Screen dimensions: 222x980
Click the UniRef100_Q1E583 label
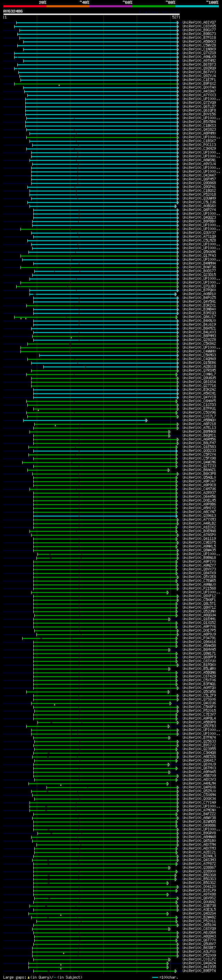point(199,447)
